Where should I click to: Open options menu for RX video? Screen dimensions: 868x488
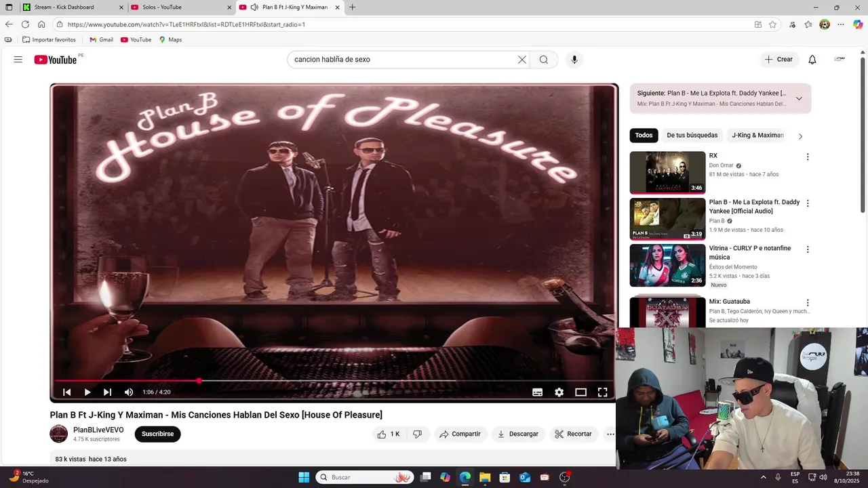tap(807, 157)
